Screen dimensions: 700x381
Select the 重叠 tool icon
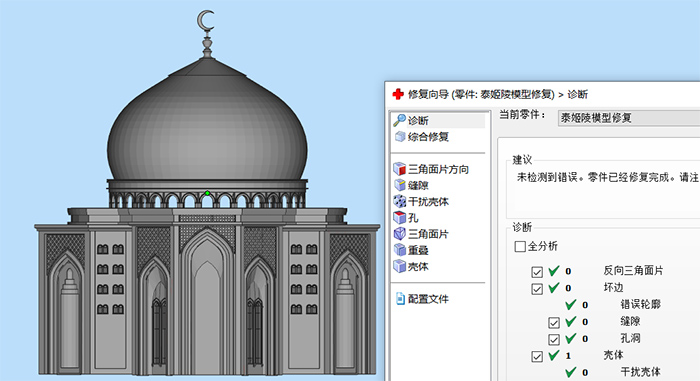point(400,250)
